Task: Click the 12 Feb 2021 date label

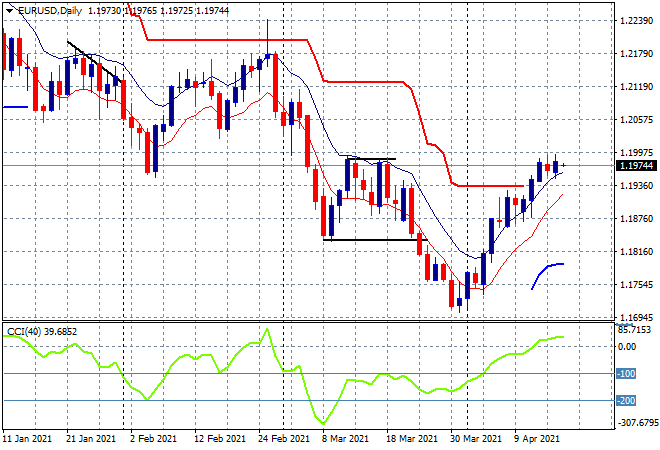Action: click(x=220, y=439)
